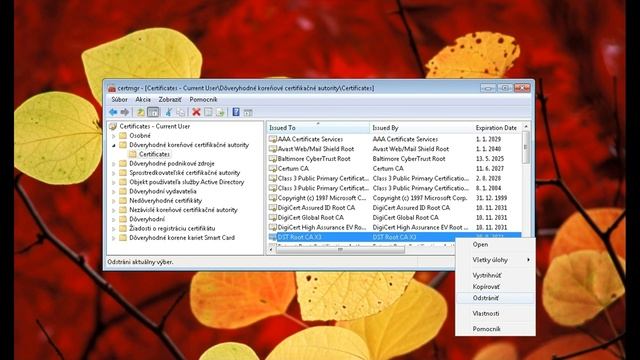Image resolution: width=640 pixels, height=360 pixels.
Task: Click the certificate list vertical scrollbar thumb
Action: [x=526, y=147]
